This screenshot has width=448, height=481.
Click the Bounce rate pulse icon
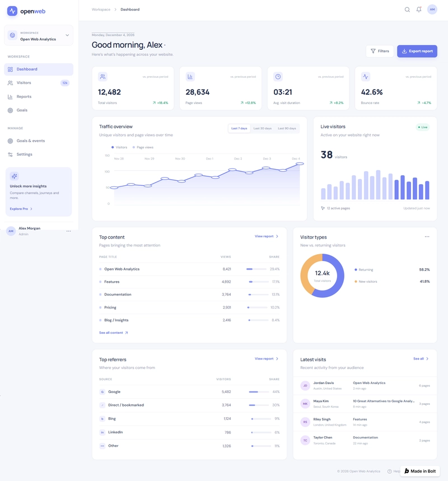(x=366, y=77)
